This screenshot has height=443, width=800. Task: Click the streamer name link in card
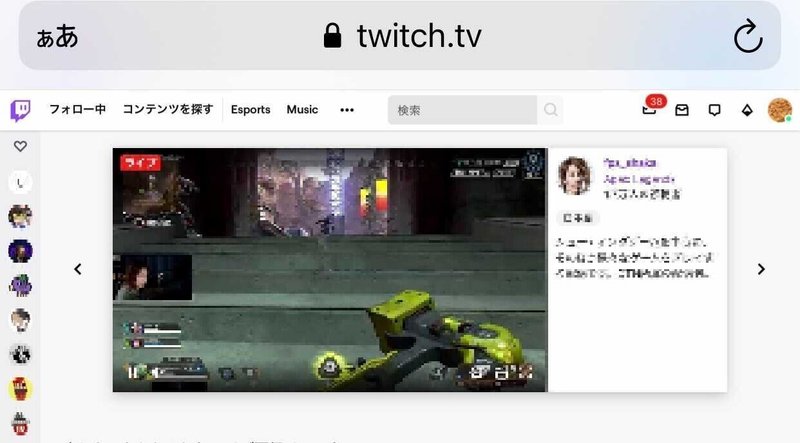[630, 163]
